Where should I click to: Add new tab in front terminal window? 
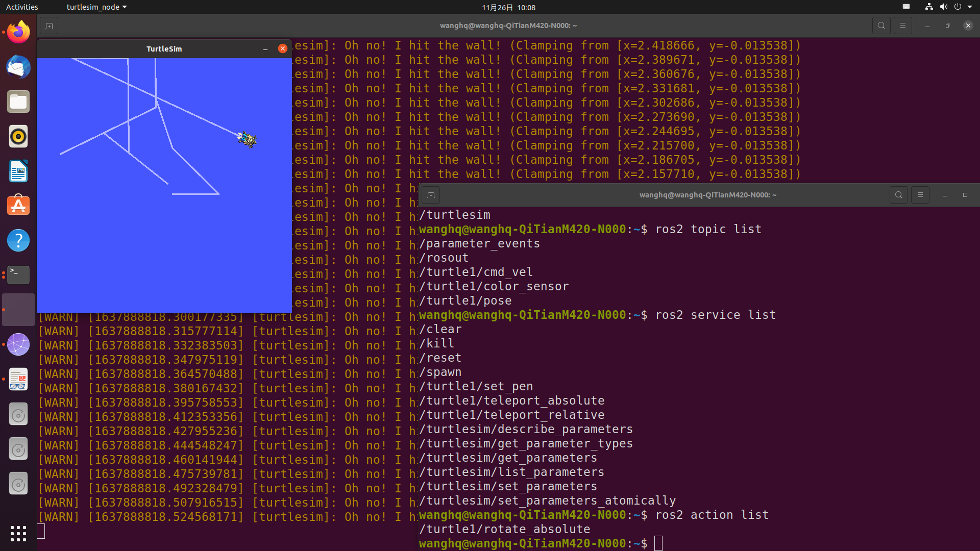pos(431,195)
